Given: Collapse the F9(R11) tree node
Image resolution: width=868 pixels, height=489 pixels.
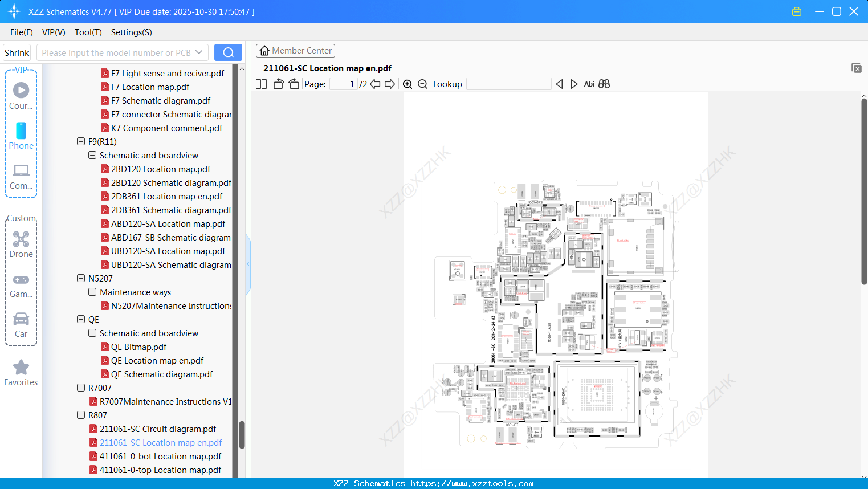Looking at the screenshot, I should pyautogui.click(x=81, y=141).
